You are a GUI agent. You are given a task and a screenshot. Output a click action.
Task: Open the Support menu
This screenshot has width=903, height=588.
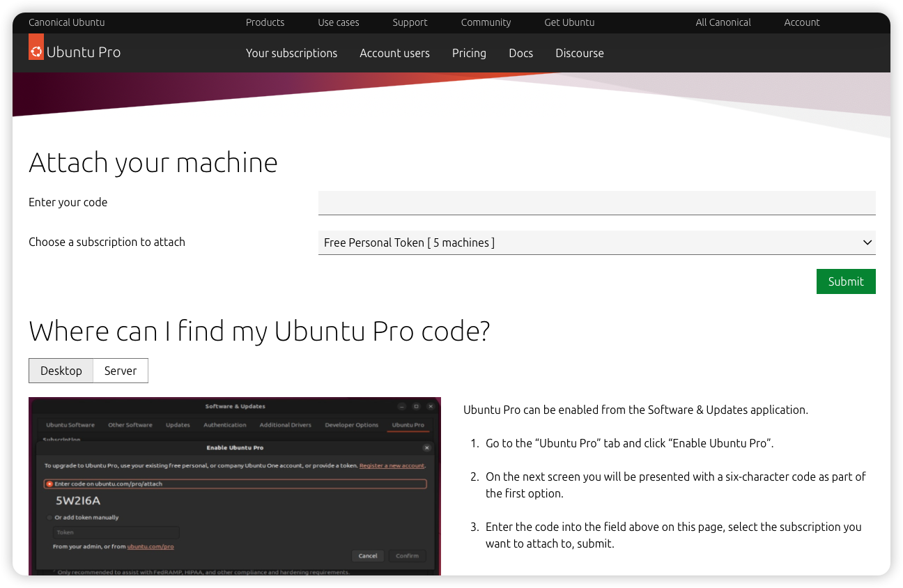point(410,22)
